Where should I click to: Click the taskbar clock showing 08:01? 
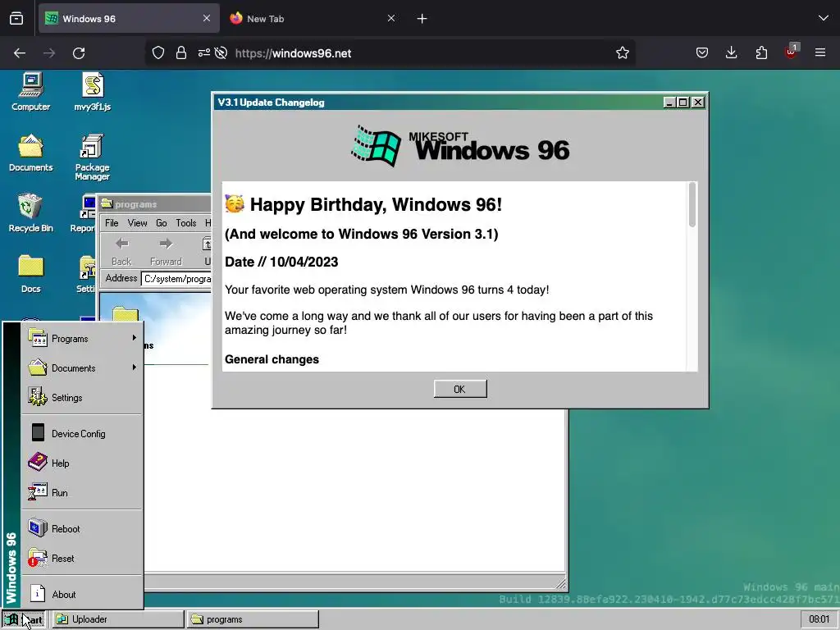coord(819,619)
